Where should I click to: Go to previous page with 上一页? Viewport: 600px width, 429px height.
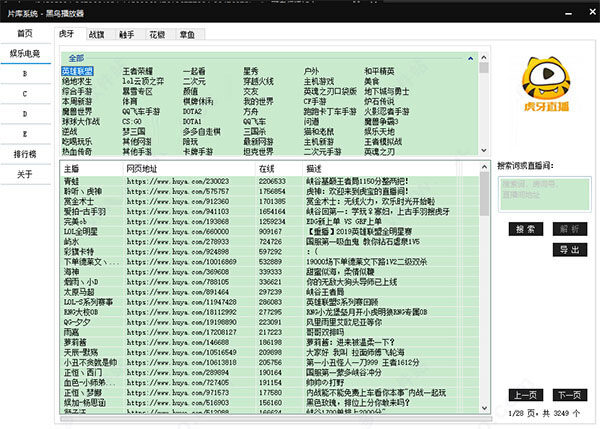tap(526, 395)
